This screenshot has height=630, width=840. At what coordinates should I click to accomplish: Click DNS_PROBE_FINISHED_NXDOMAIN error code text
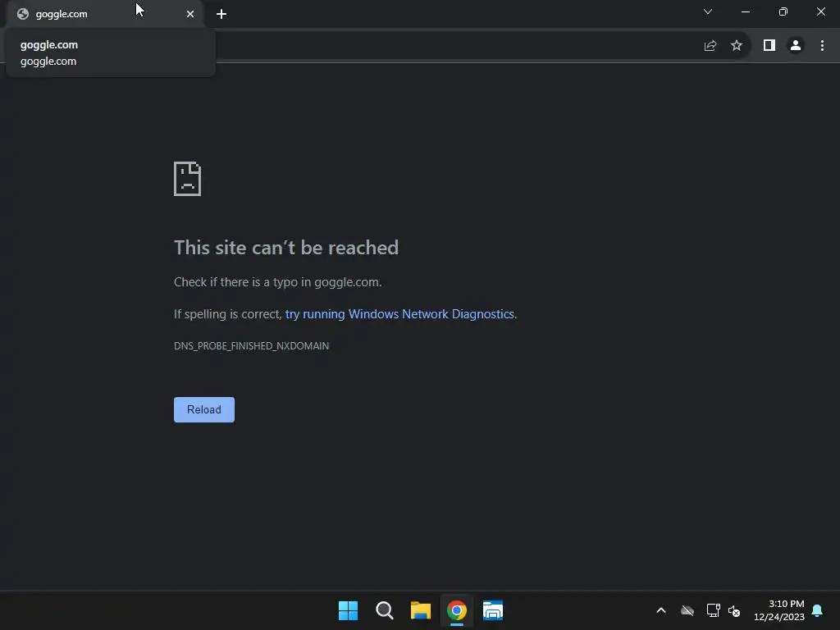(251, 346)
